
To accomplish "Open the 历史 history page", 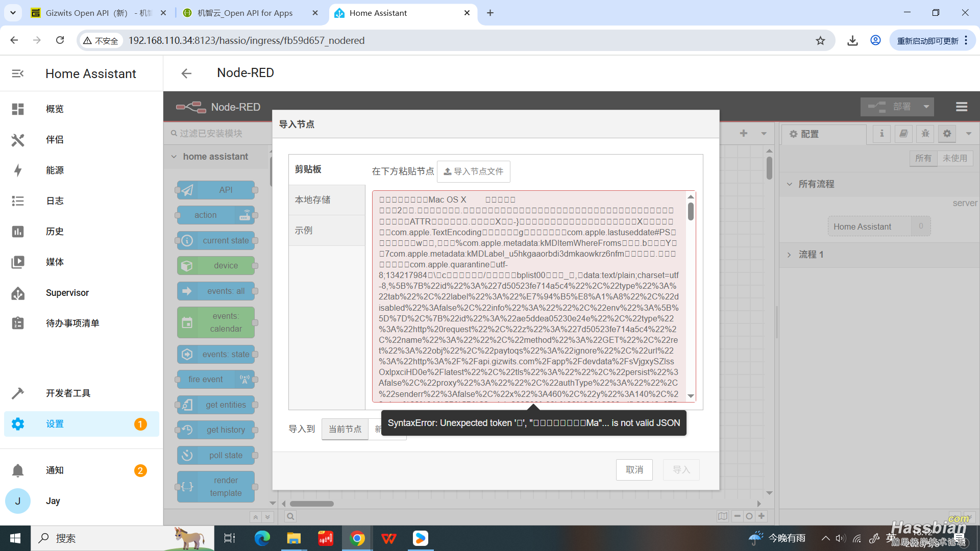I will 82,232.
